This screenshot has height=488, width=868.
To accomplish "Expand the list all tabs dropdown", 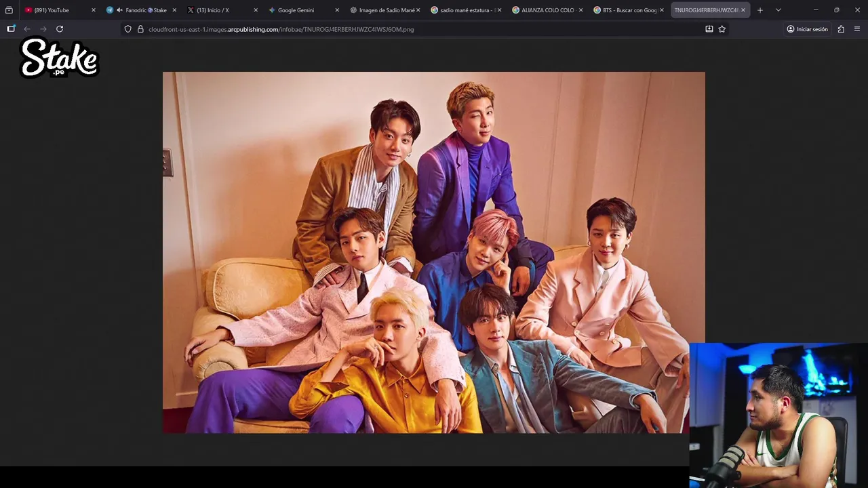I will pos(778,10).
